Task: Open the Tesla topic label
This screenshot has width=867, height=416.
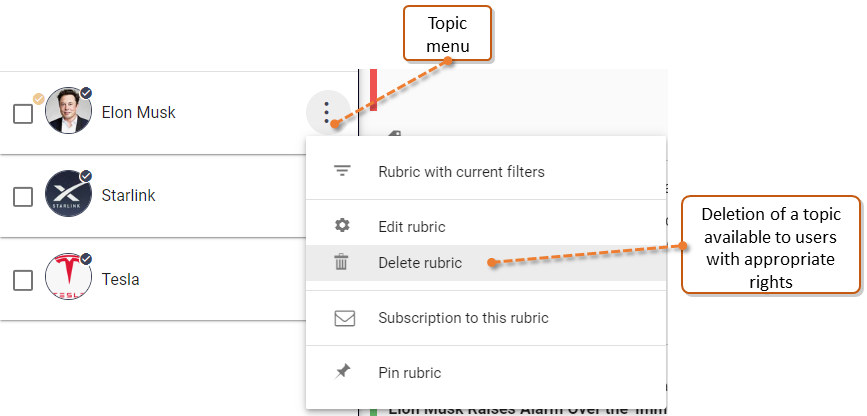Action: (x=121, y=279)
